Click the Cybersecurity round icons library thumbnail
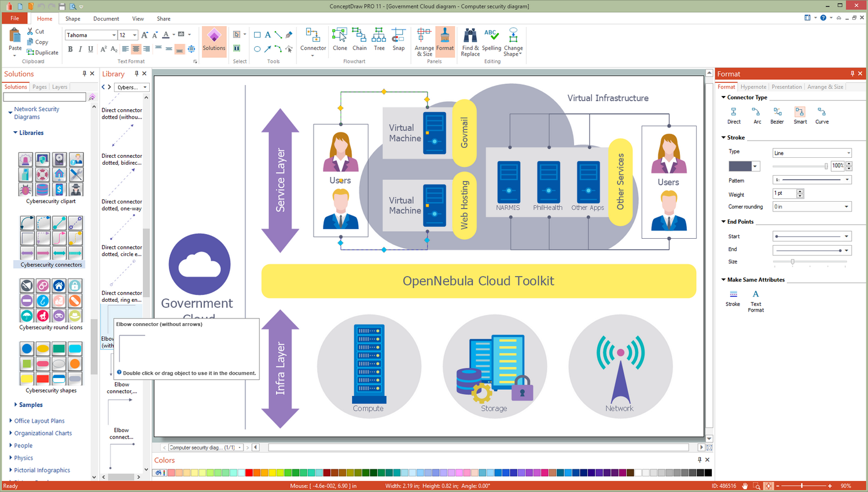The height and width of the screenshot is (492, 868). coord(51,301)
